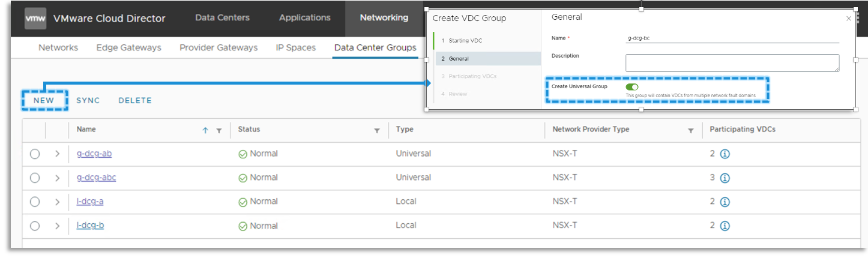This screenshot has width=868, height=258.
Task: Click info icon for g-dcg-ab participating VDCs
Action: pyautogui.click(x=725, y=154)
